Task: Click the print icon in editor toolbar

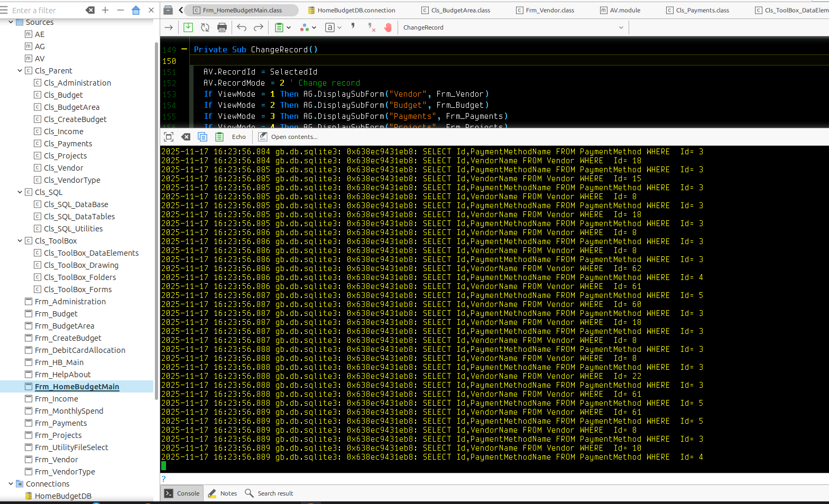Action: [222, 27]
